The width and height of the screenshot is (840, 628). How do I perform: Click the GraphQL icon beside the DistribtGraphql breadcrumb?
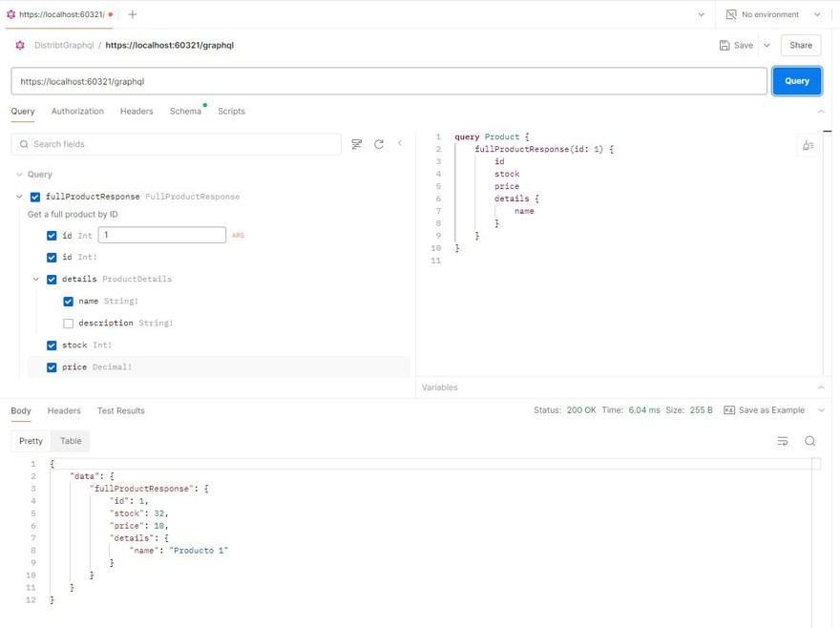tap(20, 46)
